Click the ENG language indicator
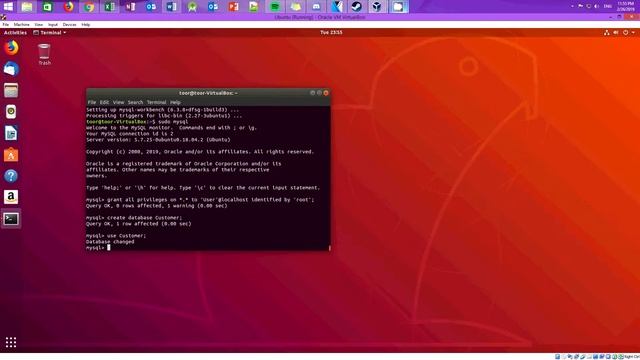The height and width of the screenshot is (360, 640). [x=608, y=6]
